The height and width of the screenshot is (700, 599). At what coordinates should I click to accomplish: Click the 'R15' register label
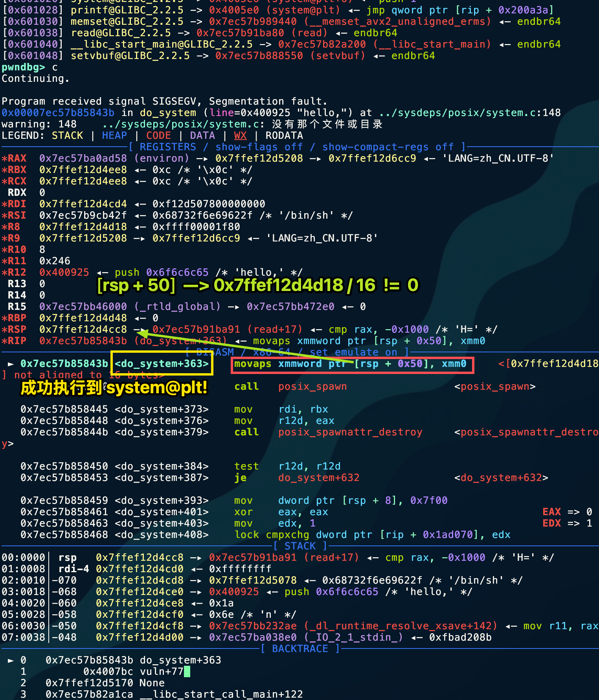[17, 307]
